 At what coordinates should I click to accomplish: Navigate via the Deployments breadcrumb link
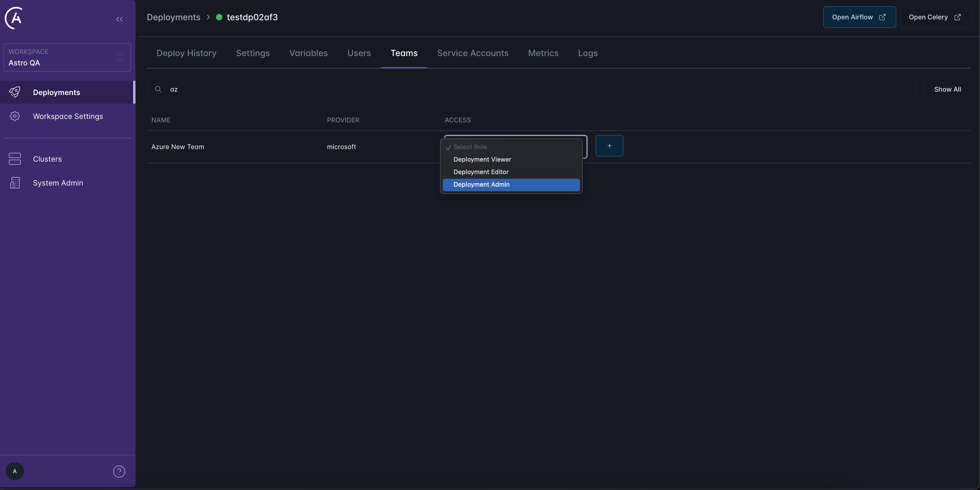point(174,17)
